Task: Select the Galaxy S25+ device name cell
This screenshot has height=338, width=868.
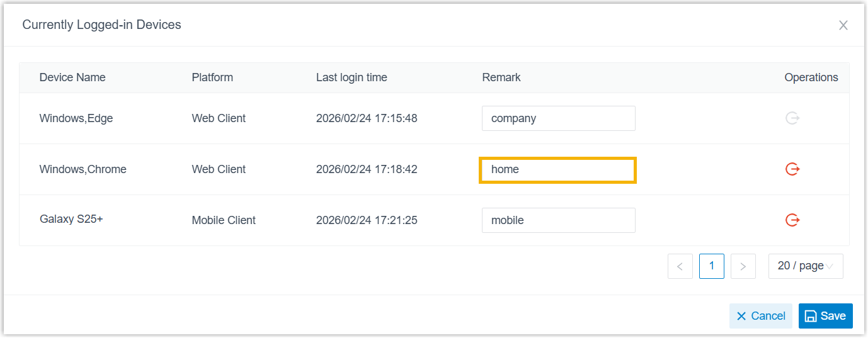Action: click(71, 220)
